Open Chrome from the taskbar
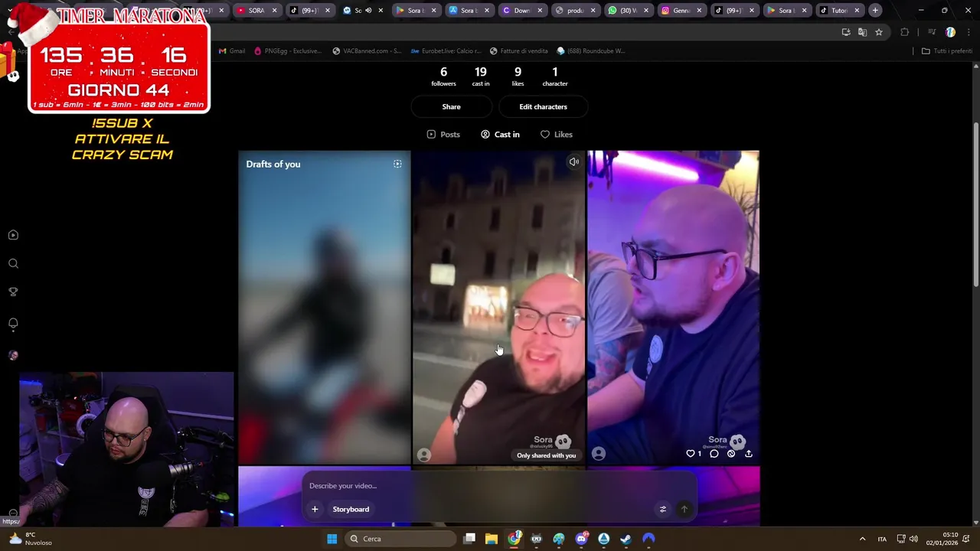Screen dimensions: 980x551 [514, 539]
